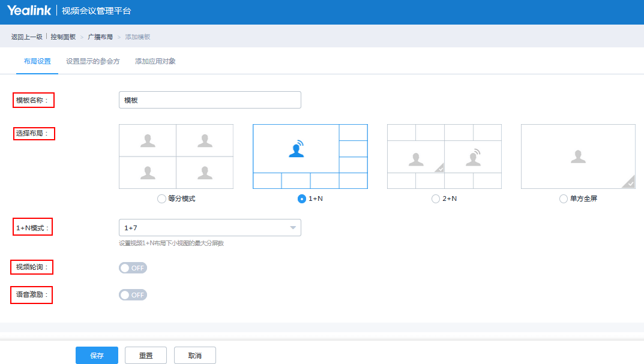Open the 1+N模式 dropdown
The width and height of the screenshot is (644, 364).
point(210,227)
